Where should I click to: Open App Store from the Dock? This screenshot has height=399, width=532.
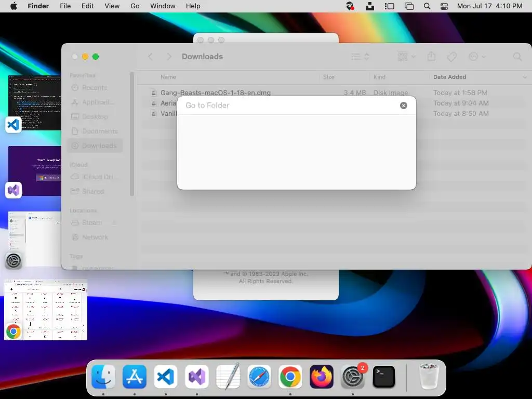coord(135,377)
